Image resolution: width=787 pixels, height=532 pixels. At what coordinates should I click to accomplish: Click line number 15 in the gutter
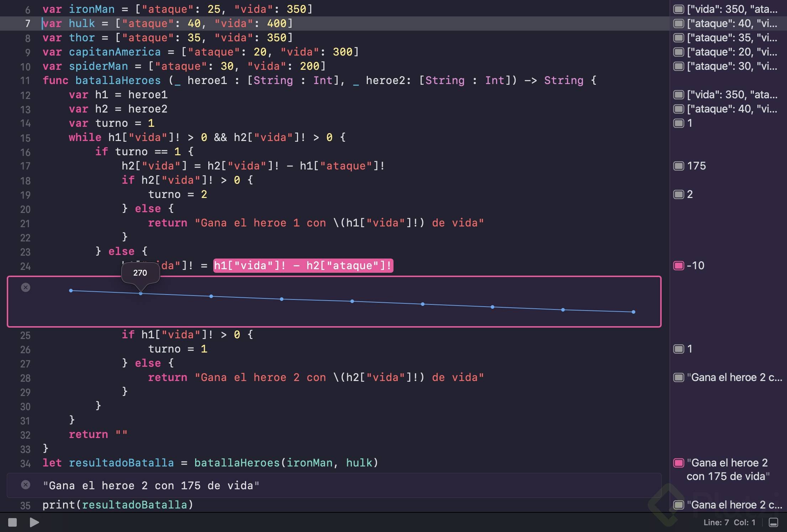coord(25,138)
